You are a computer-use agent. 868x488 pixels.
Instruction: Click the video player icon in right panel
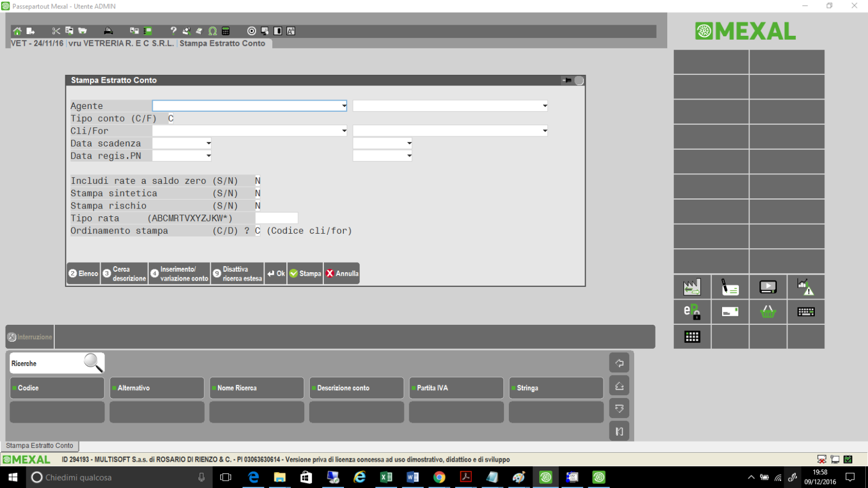coord(768,287)
